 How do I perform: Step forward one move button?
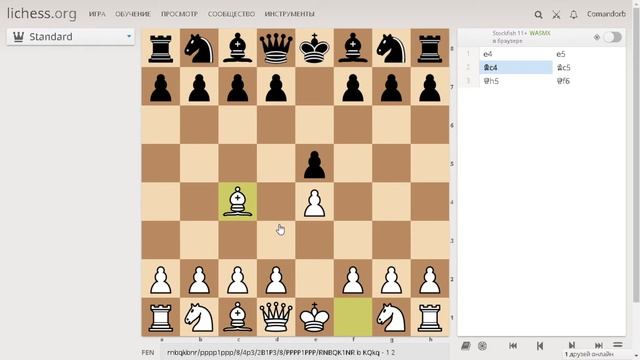pos(572,346)
